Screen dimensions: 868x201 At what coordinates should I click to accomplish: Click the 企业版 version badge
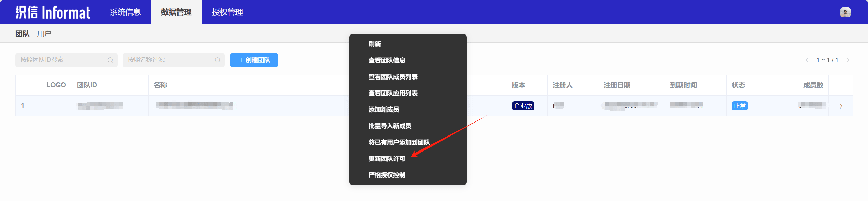[523, 106]
